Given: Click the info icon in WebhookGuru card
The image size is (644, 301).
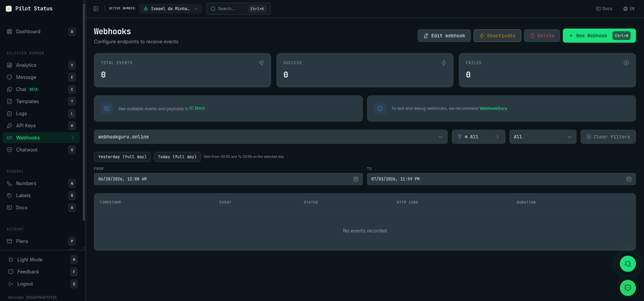Looking at the screenshot, I should coord(380,109).
